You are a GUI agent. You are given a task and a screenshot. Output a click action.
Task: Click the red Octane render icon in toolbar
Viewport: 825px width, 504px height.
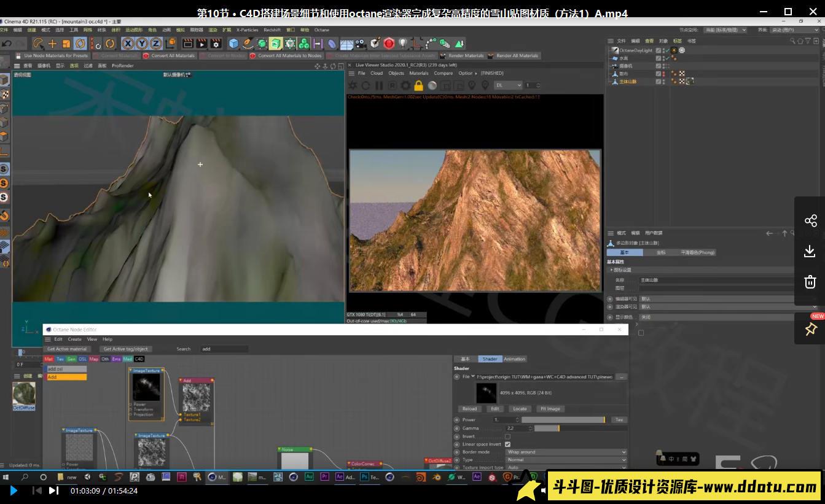tap(389, 44)
